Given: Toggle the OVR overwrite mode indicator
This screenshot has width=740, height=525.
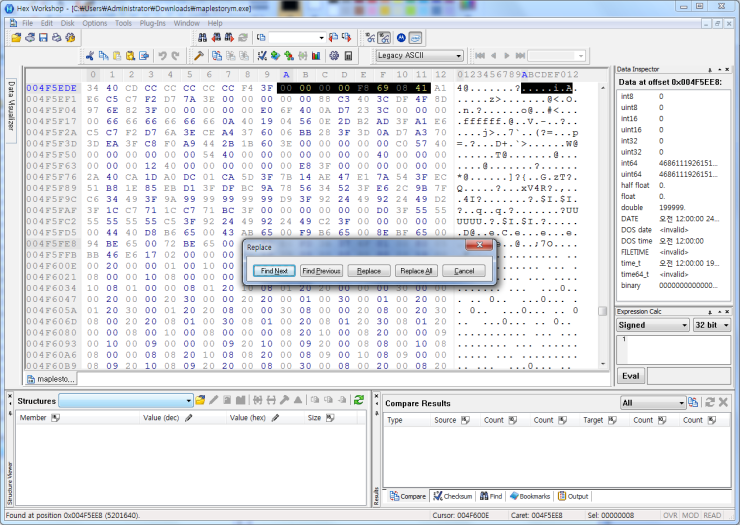Looking at the screenshot, I should (670, 515).
